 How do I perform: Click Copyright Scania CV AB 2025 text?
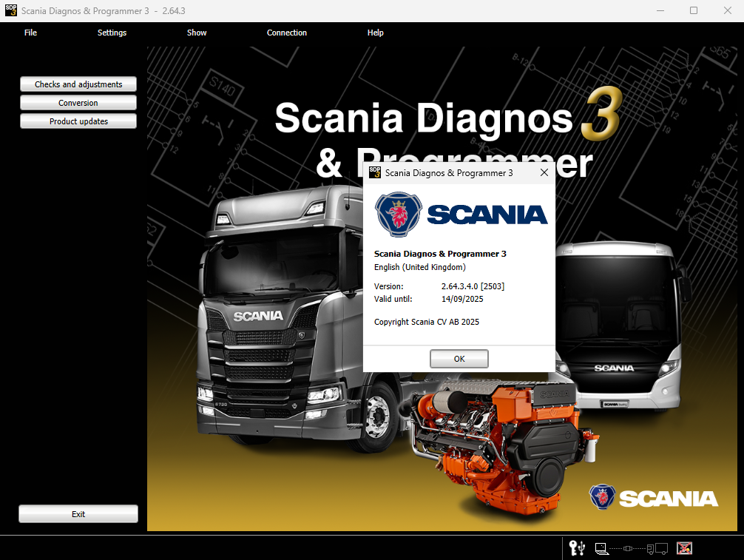click(x=427, y=322)
